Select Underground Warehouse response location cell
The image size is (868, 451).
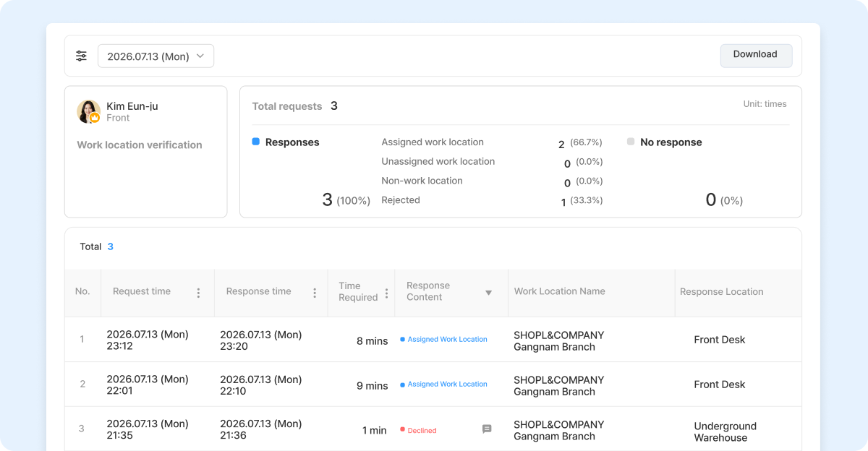pos(726,431)
